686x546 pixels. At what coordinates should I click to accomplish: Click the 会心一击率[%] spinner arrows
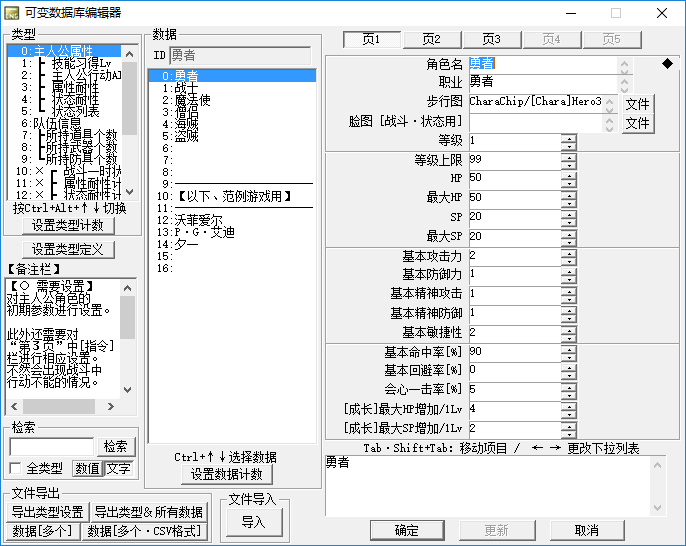tap(569, 391)
